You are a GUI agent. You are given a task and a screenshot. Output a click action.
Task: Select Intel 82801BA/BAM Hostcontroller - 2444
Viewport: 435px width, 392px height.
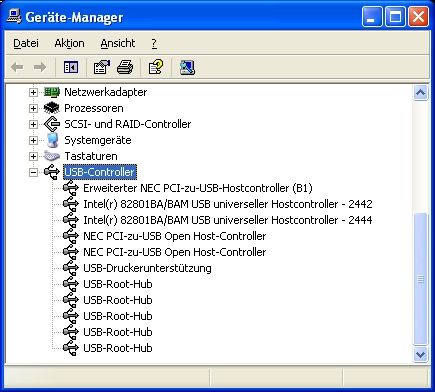(228, 220)
